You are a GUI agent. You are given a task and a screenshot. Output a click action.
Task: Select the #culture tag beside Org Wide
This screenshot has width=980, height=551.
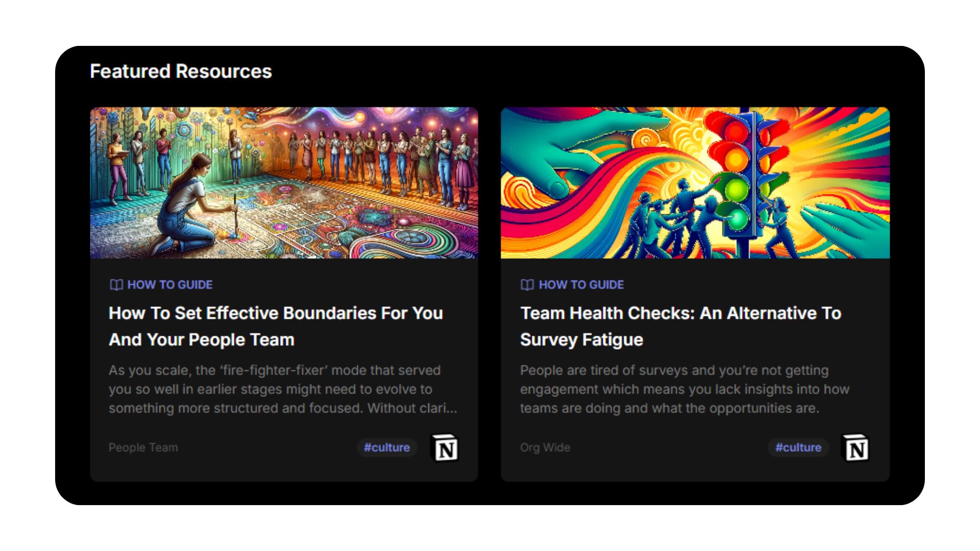(x=798, y=447)
